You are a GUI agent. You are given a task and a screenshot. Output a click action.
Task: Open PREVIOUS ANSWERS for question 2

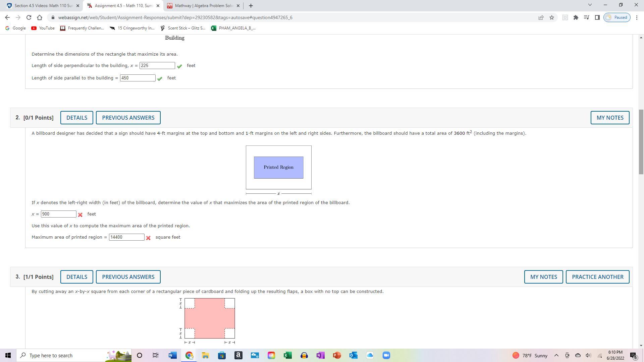point(128,118)
